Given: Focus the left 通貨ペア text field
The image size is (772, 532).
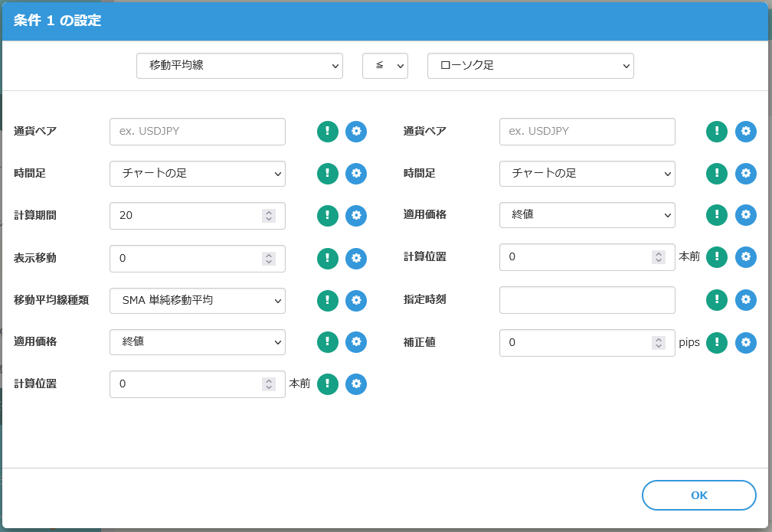Looking at the screenshot, I should [198, 132].
